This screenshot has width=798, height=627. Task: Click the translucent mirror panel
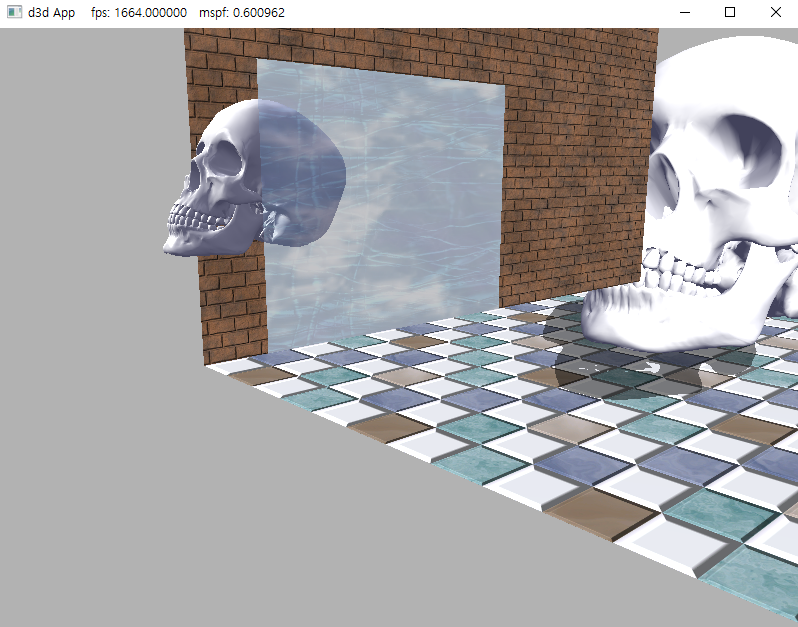click(382, 206)
